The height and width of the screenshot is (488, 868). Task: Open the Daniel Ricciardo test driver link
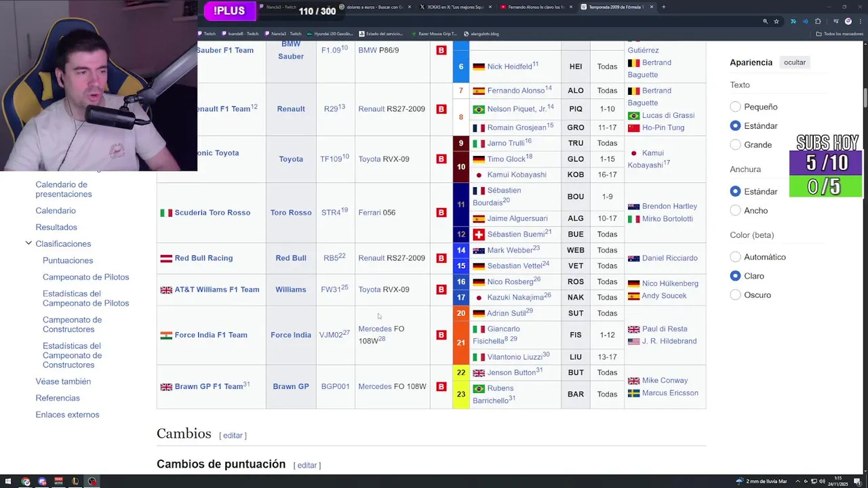click(x=669, y=258)
